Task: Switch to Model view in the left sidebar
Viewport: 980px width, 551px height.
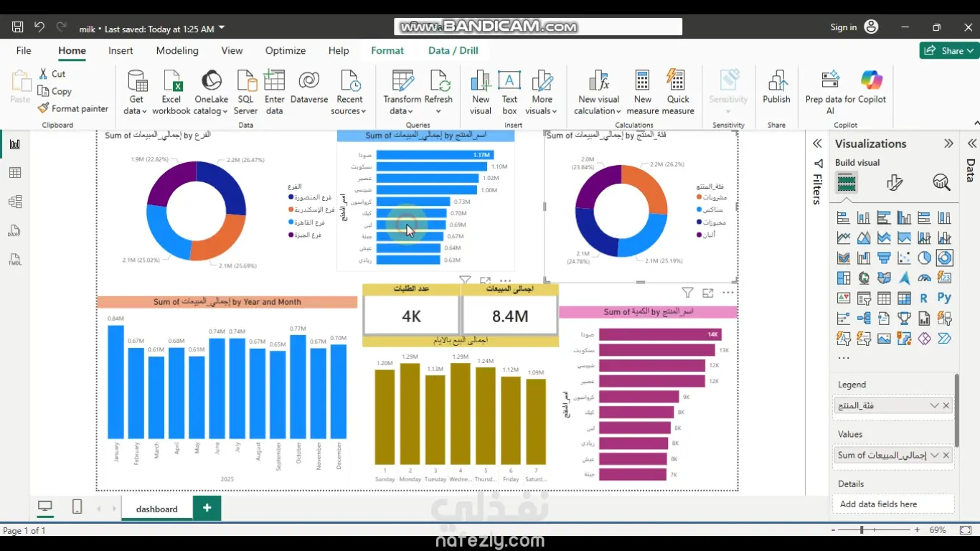Action: pos(15,202)
